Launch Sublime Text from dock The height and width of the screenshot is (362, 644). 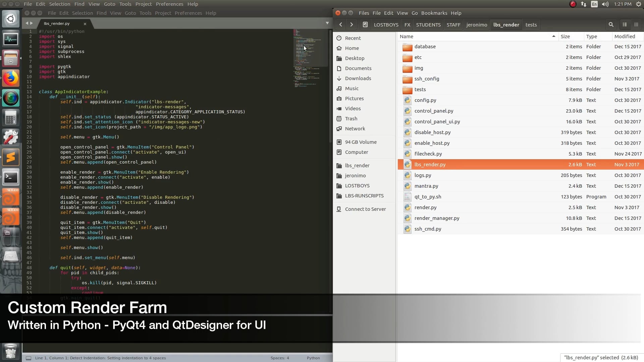tap(11, 157)
